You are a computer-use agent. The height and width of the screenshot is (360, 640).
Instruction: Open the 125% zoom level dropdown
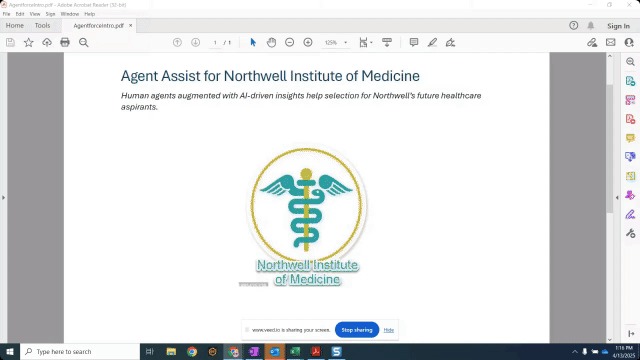tap(336, 42)
